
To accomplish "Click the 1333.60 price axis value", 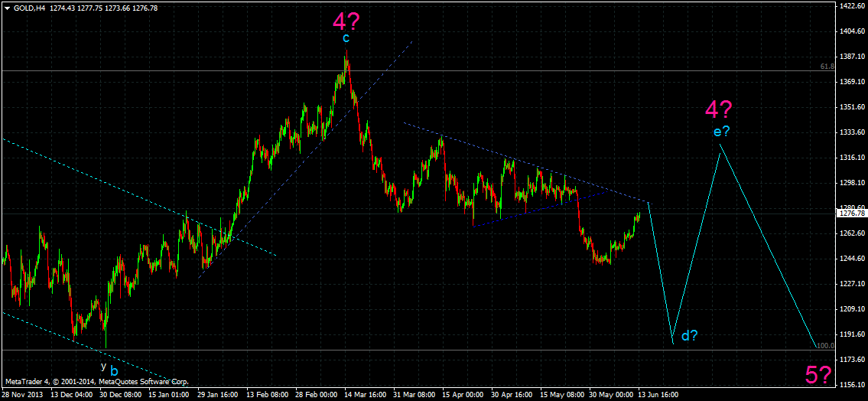I will 851,132.
